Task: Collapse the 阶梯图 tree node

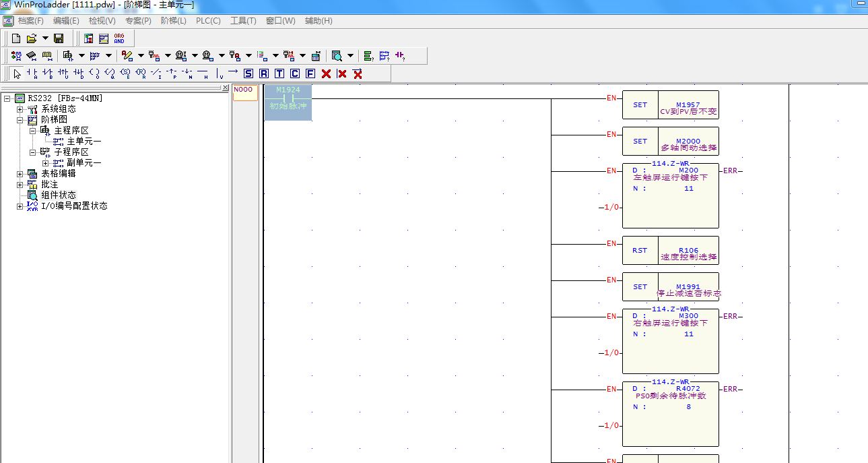Action: click(x=20, y=120)
